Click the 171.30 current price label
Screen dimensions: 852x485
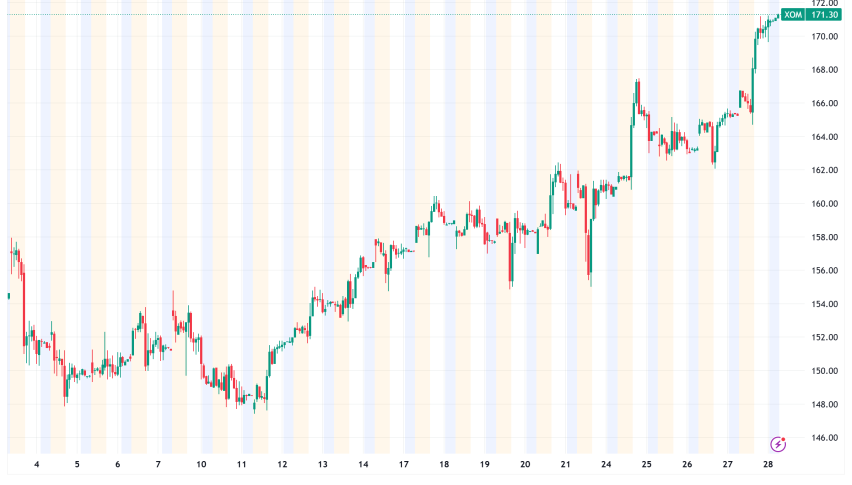pos(824,16)
